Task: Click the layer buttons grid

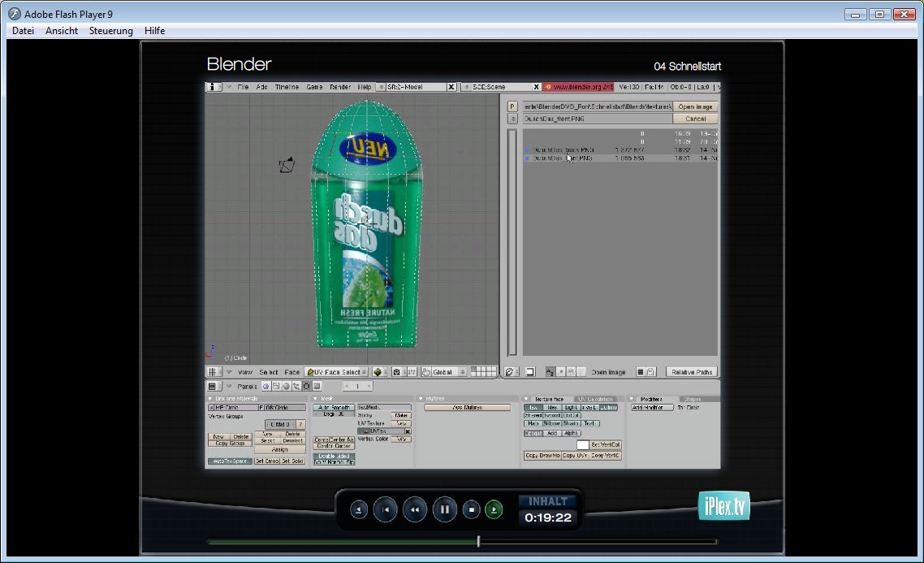Action: [483, 371]
